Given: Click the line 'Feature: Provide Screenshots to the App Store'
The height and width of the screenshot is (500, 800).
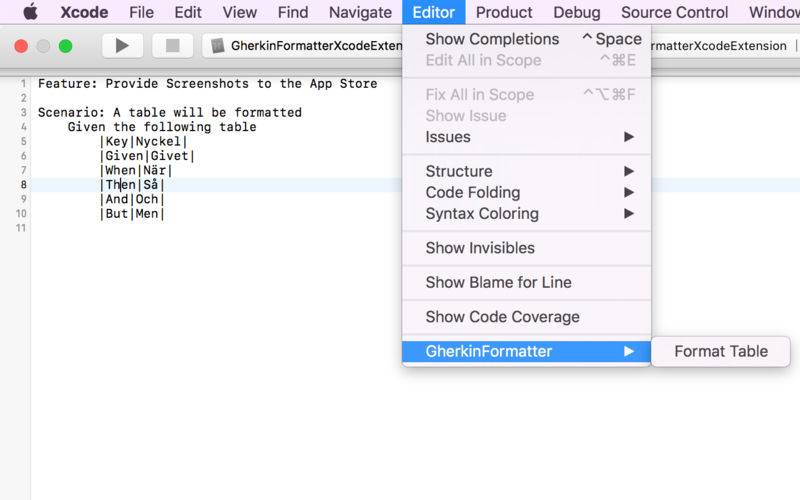Looking at the screenshot, I should coord(208,84).
